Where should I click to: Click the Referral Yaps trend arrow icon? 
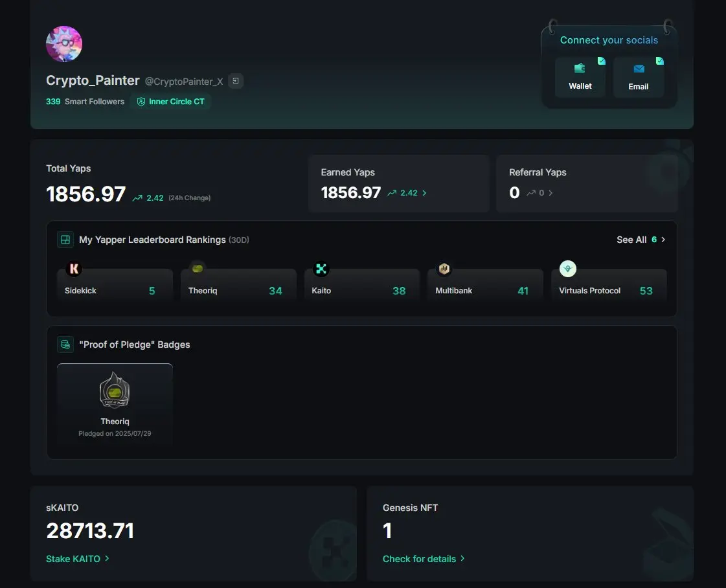tap(531, 193)
